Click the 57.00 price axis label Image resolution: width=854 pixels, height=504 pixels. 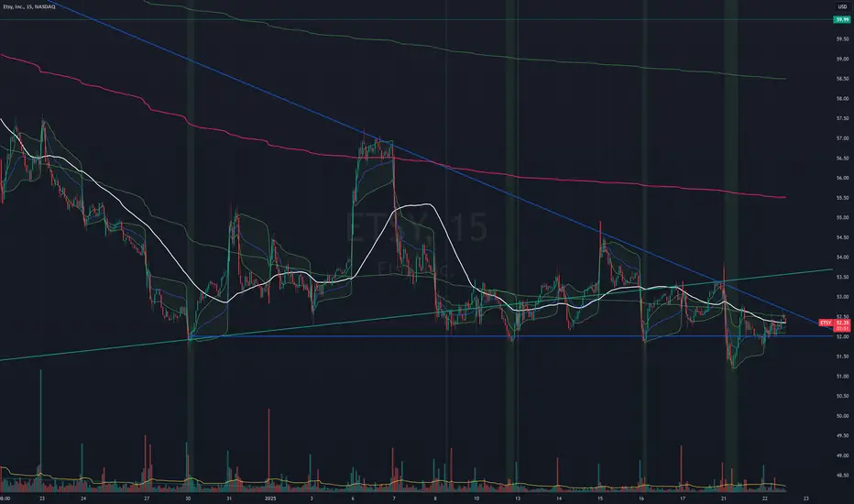click(843, 138)
